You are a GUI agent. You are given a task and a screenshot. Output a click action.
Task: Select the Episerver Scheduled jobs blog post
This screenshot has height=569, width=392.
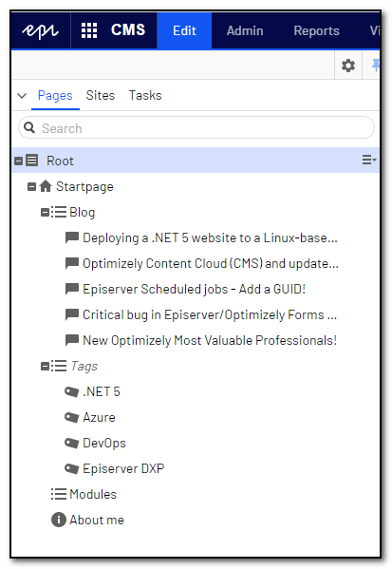[194, 289]
